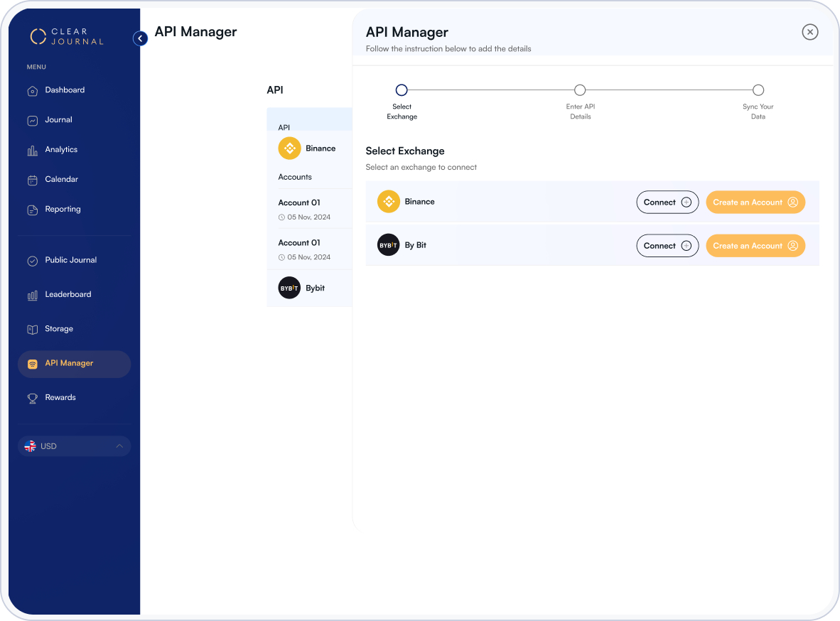The image size is (840, 621).
Task: Select the Bybit entry in the API list
Action: (x=309, y=288)
